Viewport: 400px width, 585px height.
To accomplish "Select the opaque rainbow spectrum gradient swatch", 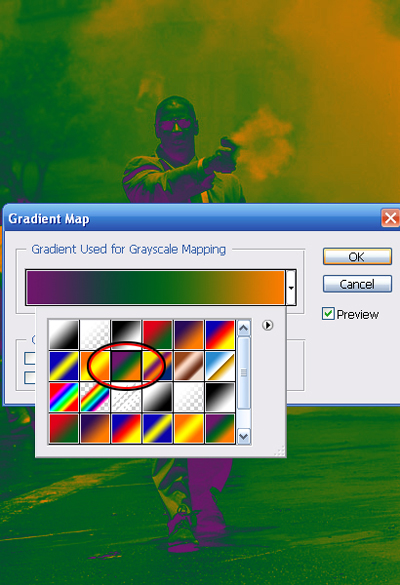I will [64, 397].
